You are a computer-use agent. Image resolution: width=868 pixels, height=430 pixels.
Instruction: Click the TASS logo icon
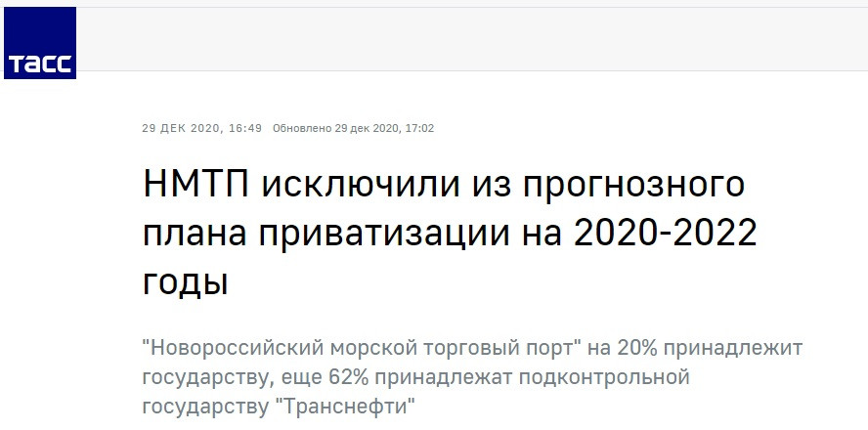tap(40, 43)
